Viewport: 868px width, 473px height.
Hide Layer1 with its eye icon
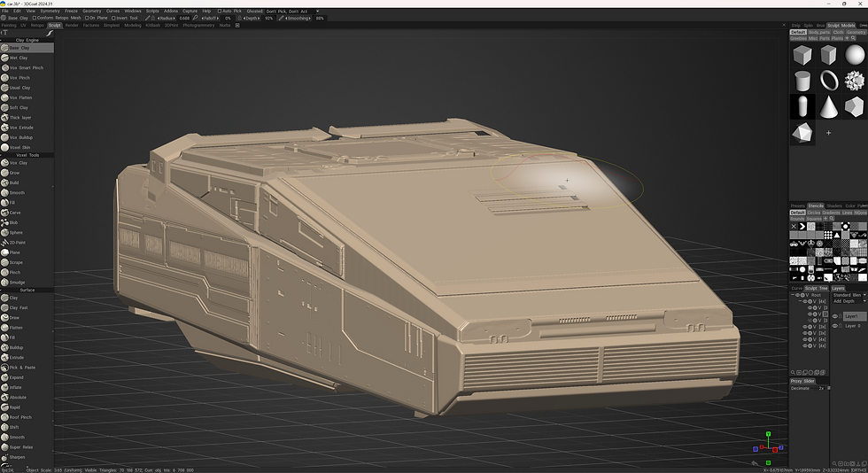pyautogui.click(x=835, y=316)
